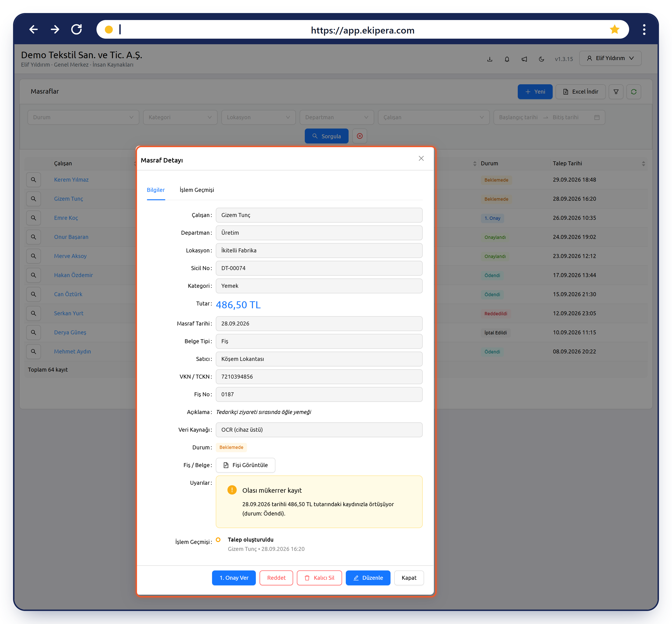
Task: Click the filter funnel icon button
Action: pos(616,92)
